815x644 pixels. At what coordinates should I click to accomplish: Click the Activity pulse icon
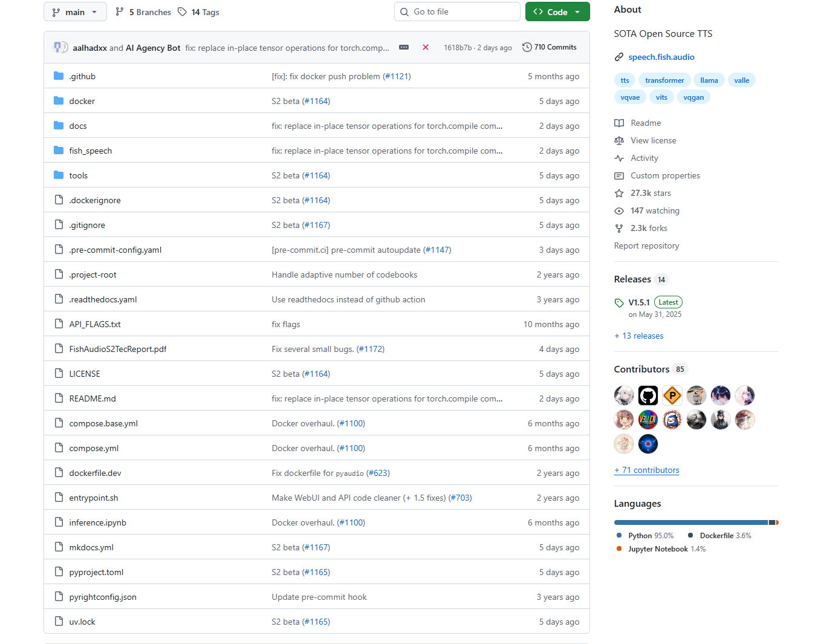pyautogui.click(x=619, y=158)
